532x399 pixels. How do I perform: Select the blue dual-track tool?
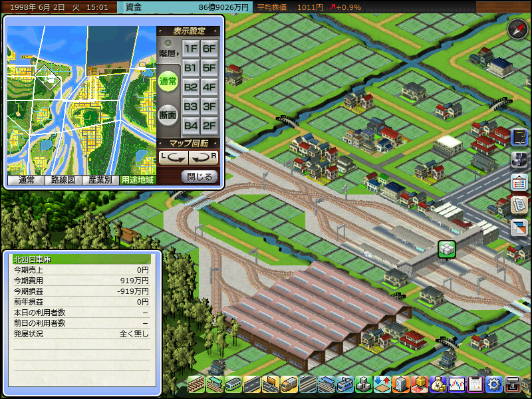click(308, 385)
